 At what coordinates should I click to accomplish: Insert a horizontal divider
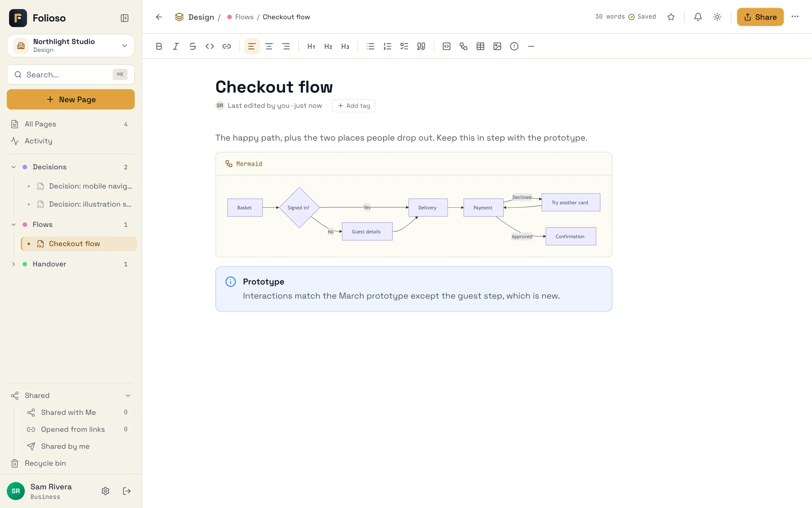[x=531, y=46]
